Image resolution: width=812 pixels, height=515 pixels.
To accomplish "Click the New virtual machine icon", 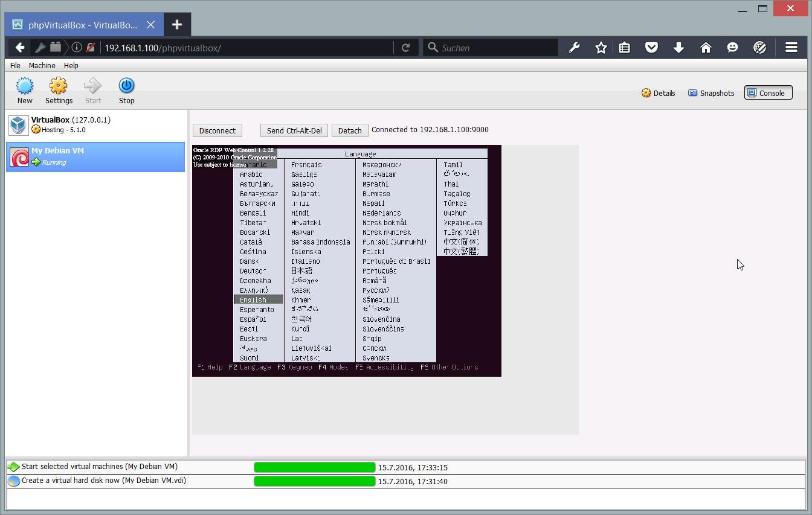I will point(25,86).
